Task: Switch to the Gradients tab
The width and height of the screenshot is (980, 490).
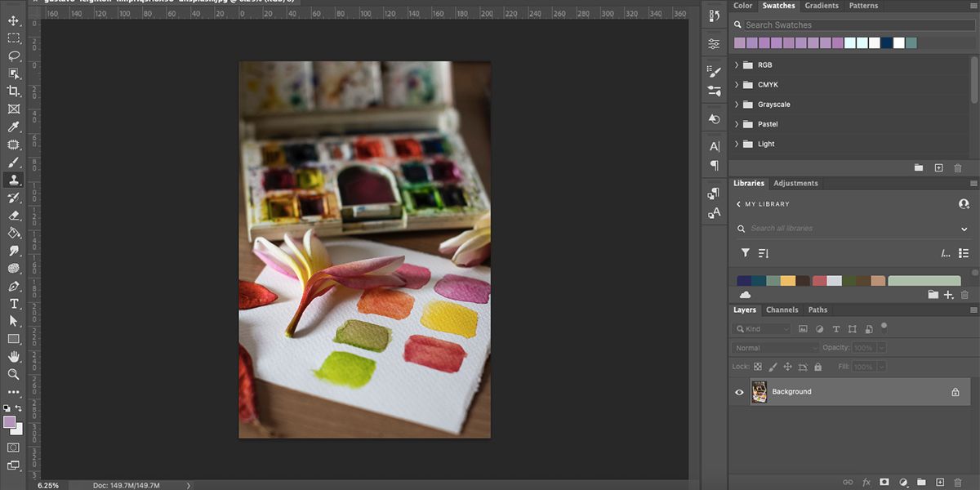Action: pos(822,6)
